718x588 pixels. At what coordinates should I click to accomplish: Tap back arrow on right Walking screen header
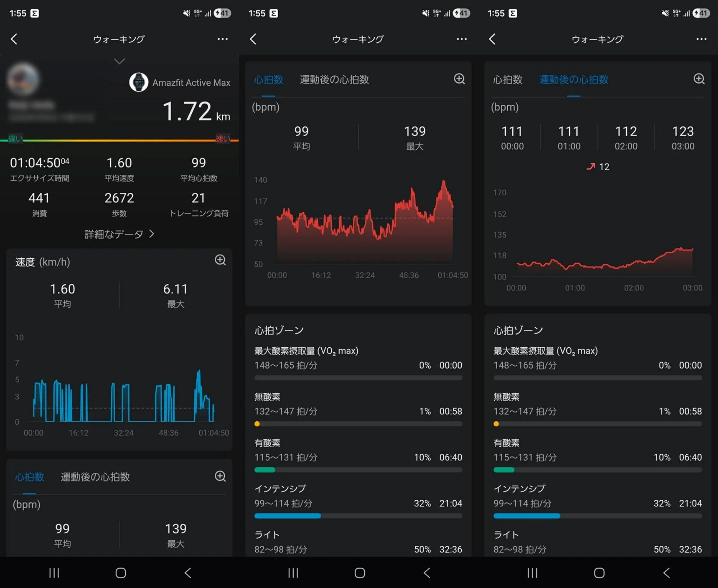point(492,39)
